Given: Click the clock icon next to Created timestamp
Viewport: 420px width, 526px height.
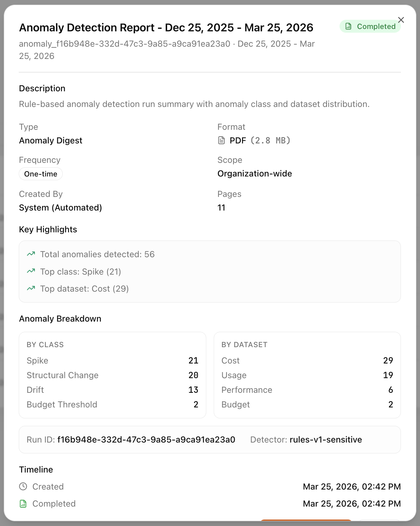Looking at the screenshot, I should click(23, 486).
